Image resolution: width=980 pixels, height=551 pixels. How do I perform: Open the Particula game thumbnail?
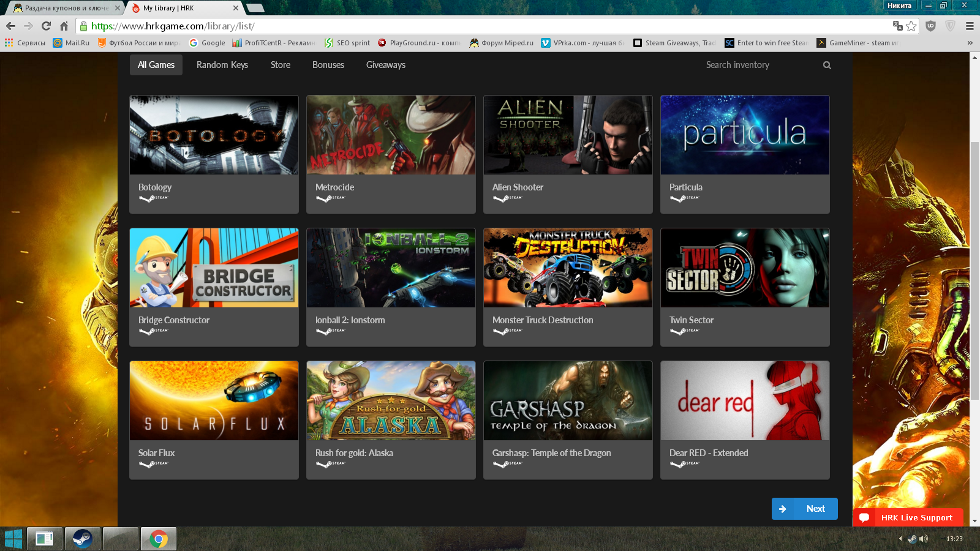[x=745, y=135]
